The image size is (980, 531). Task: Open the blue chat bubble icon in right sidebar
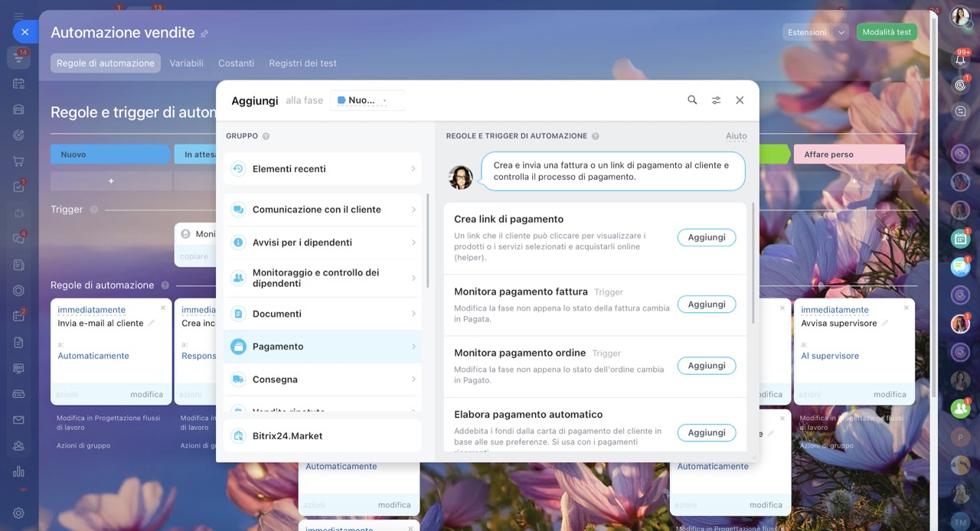[960, 267]
